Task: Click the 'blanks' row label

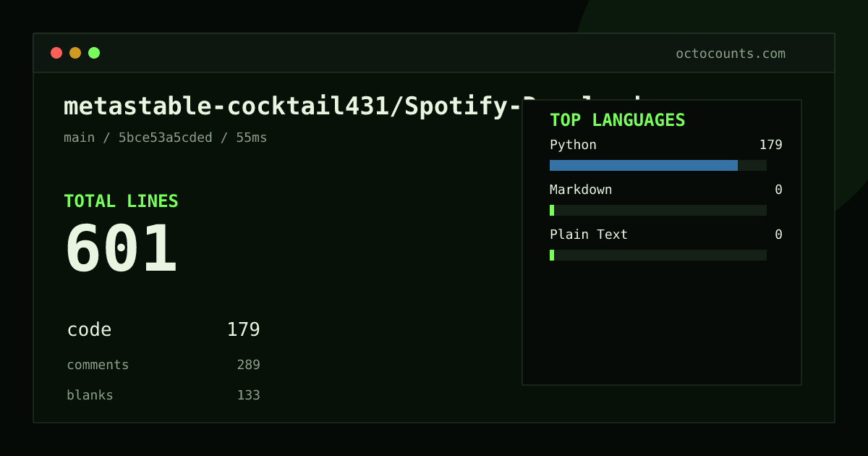Action: [90, 395]
